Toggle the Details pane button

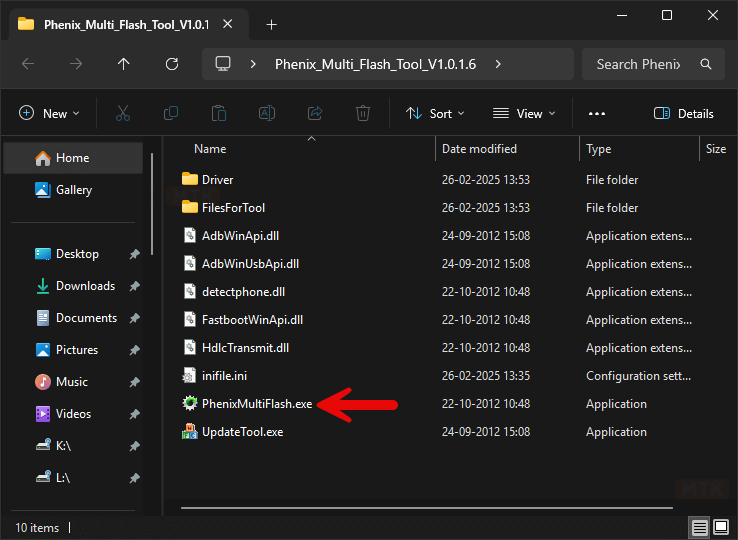pyautogui.click(x=684, y=114)
